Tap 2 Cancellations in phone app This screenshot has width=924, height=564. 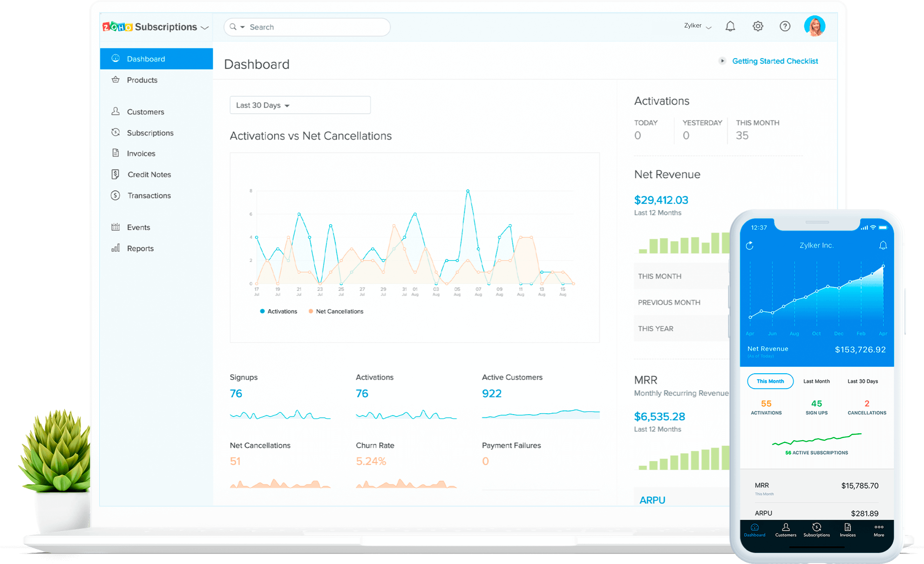click(867, 407)
